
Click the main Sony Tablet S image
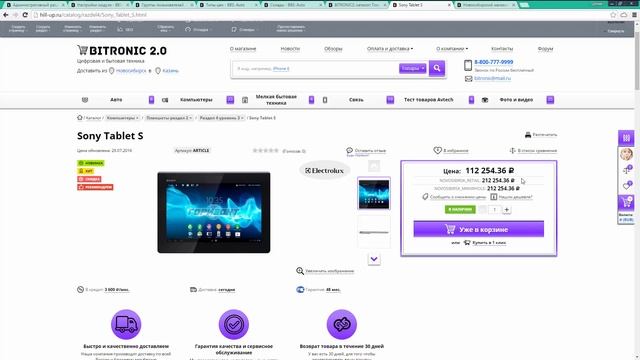pyautogui.click(x=214, y=213)
